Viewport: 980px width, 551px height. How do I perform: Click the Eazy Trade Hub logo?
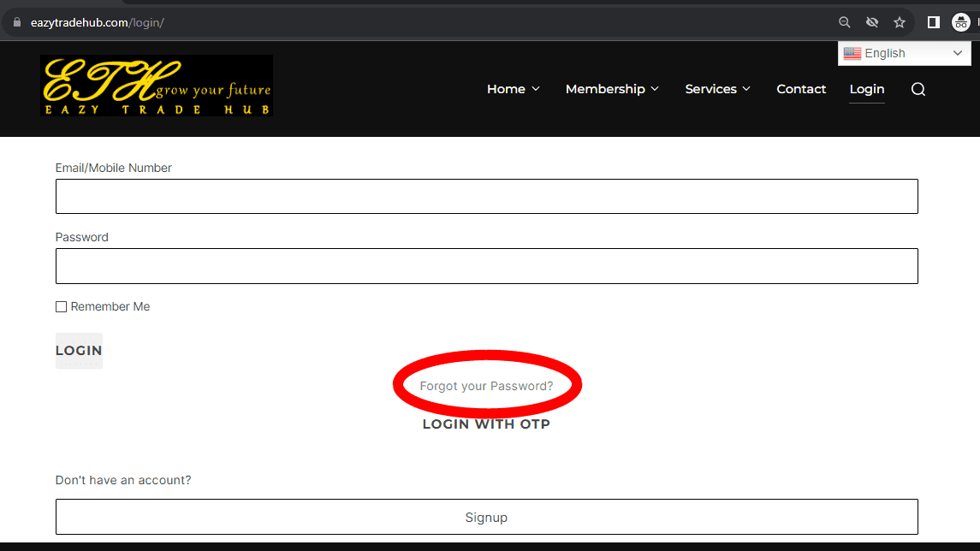157,86
